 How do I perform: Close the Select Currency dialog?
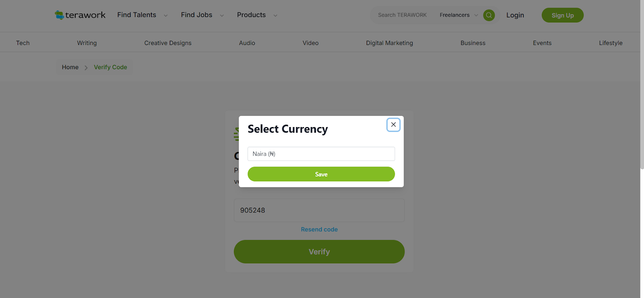click(393, 125)
